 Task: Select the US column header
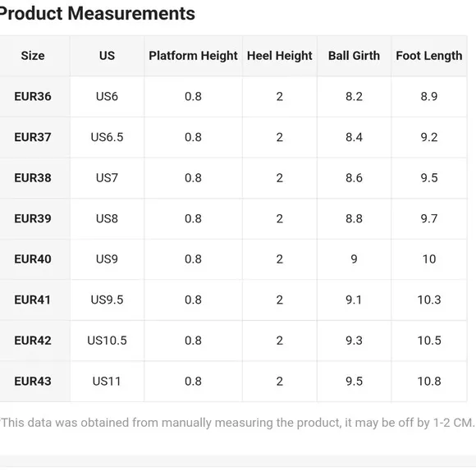(107, 56)
